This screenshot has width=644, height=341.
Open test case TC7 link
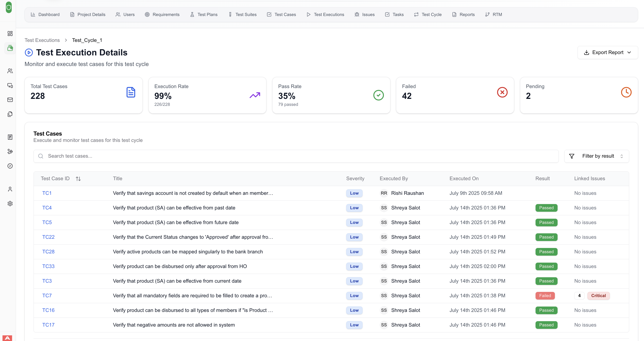47,296
